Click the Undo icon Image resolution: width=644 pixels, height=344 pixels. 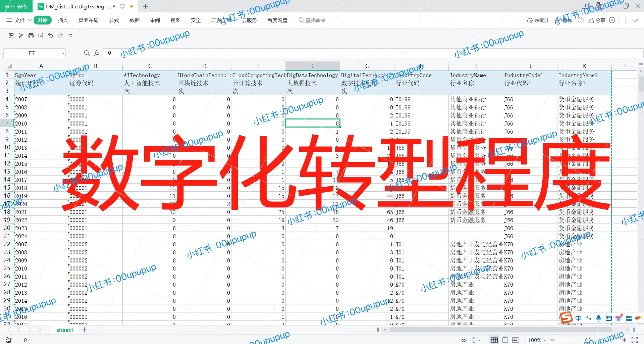pyautogui.click(x=50, y=36)
